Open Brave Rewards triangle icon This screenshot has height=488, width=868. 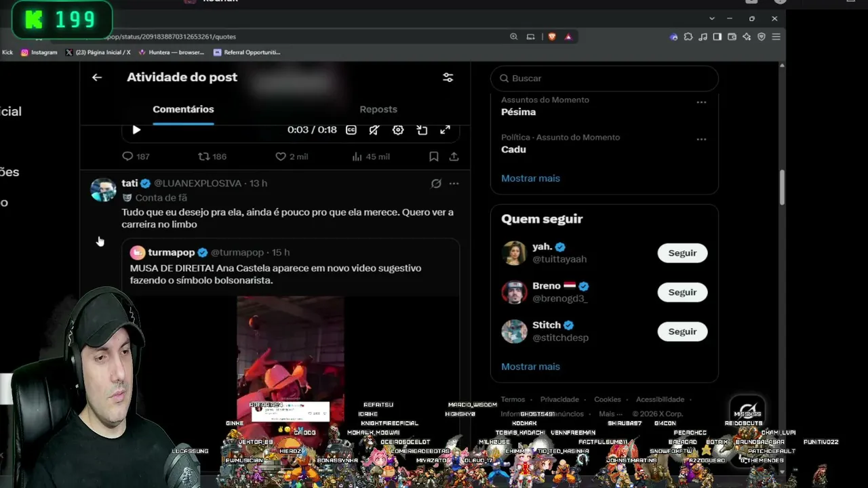point(568,37)
